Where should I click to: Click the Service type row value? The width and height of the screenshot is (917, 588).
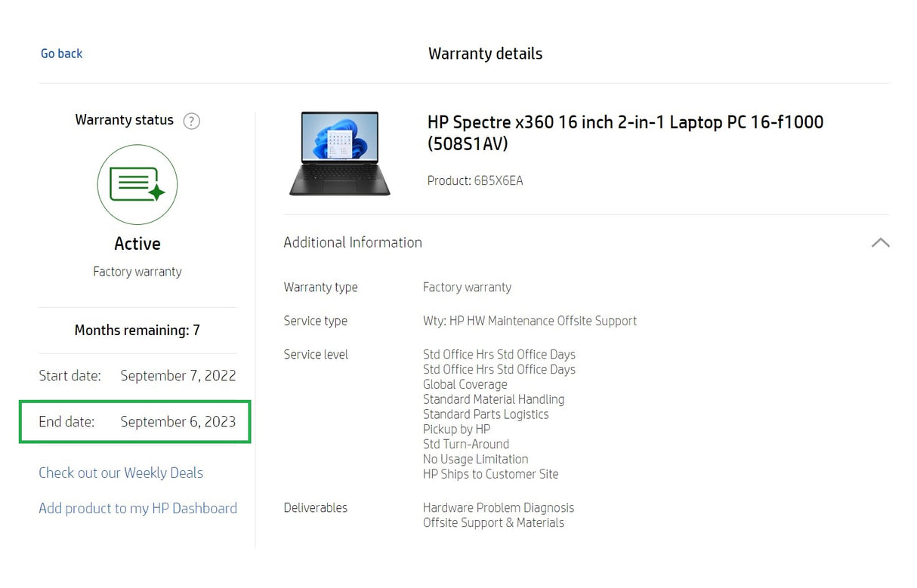pyautogui.click(x=530, y=321)
